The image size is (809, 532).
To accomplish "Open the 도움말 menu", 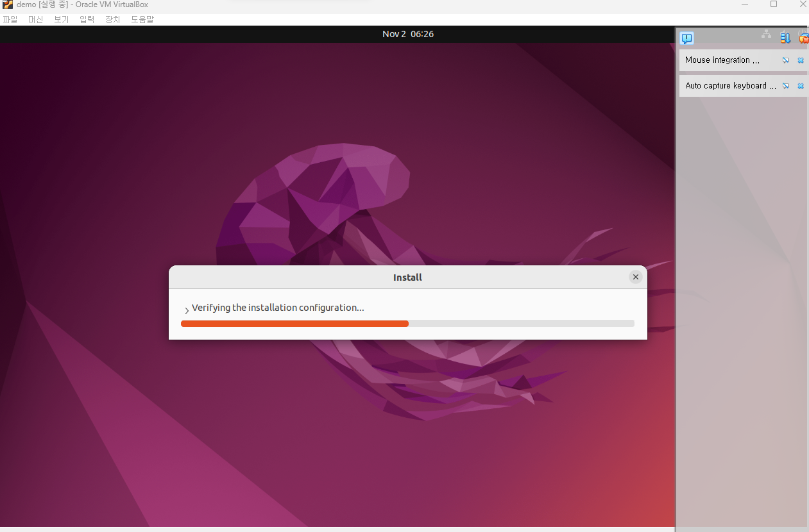I will coord(142,19).
